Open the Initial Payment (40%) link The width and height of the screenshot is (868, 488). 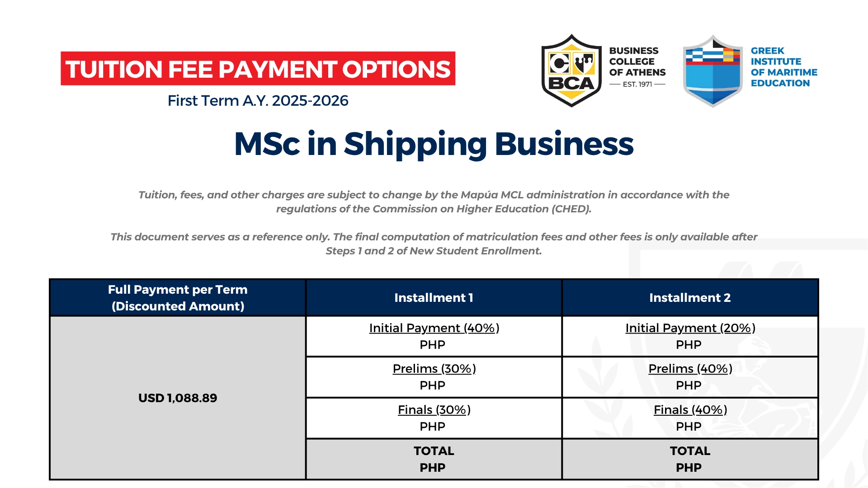[x=434, y=328]
